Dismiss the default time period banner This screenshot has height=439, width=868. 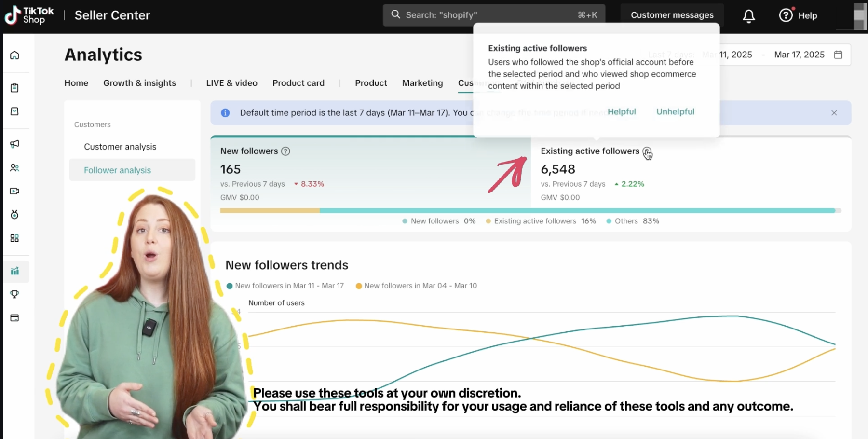834,113
